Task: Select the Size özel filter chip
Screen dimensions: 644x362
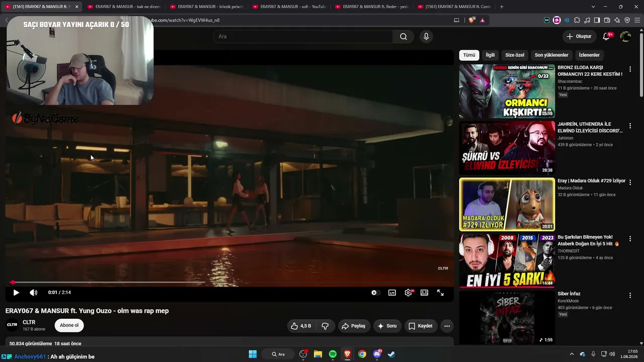Action: pos(515,55)
